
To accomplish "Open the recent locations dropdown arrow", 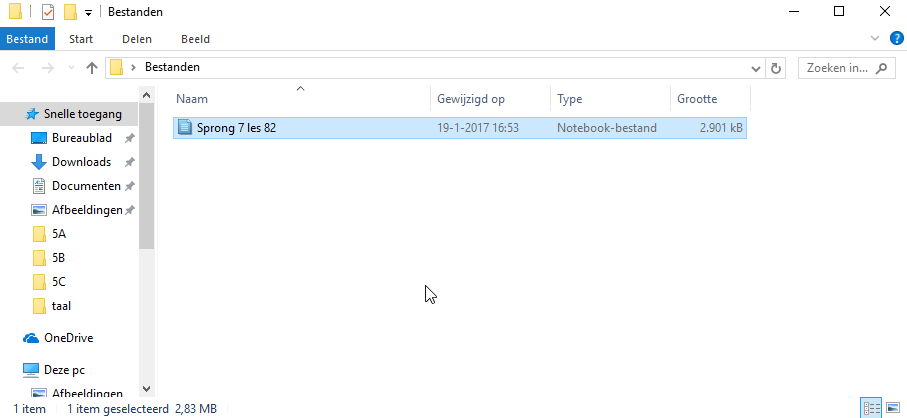I will pyautogui.click(x=71, y=68).
